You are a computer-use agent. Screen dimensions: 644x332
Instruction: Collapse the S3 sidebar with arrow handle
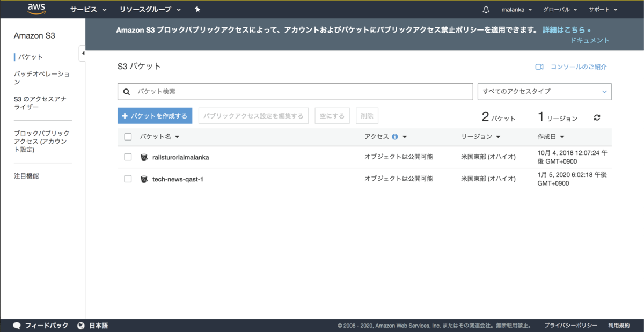83,53
